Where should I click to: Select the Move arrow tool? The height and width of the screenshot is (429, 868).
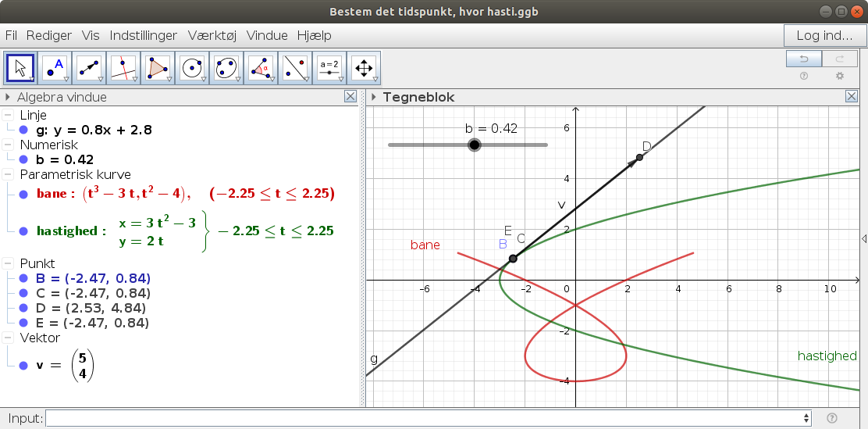(x=20, y=68)
